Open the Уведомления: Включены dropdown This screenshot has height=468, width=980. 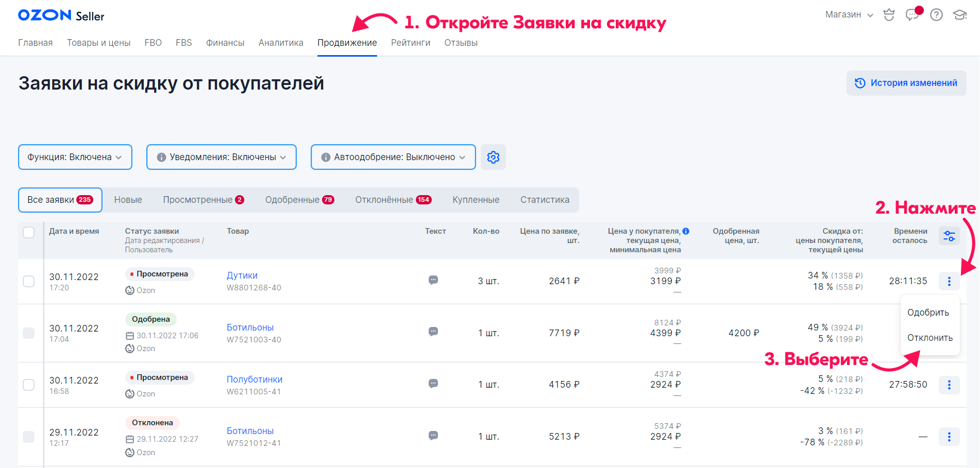point(222,157)
